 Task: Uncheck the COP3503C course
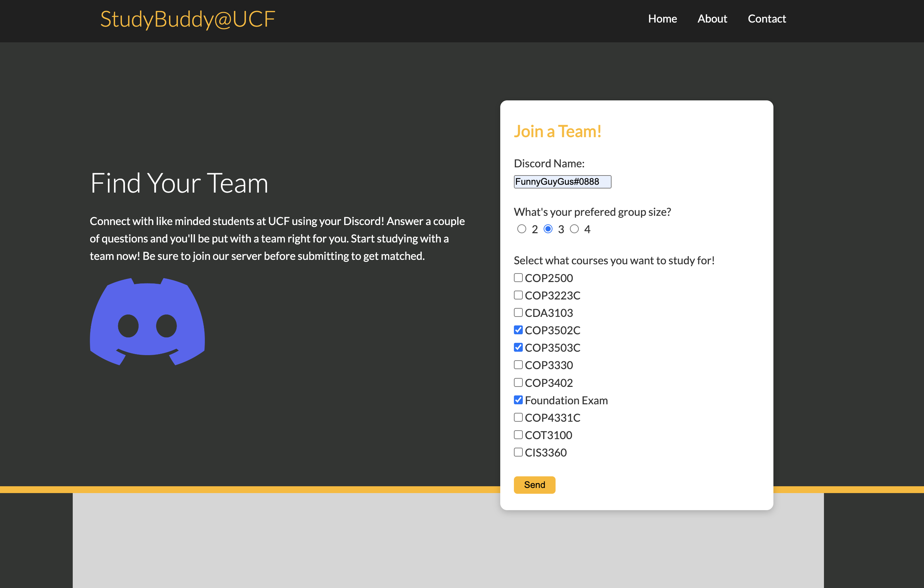coord(518,347)
